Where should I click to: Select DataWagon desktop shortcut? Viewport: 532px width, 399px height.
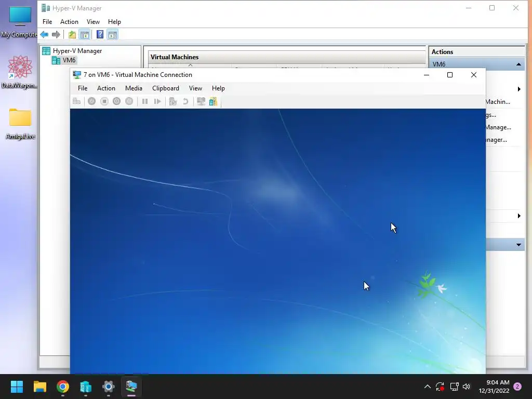[20, 72]
